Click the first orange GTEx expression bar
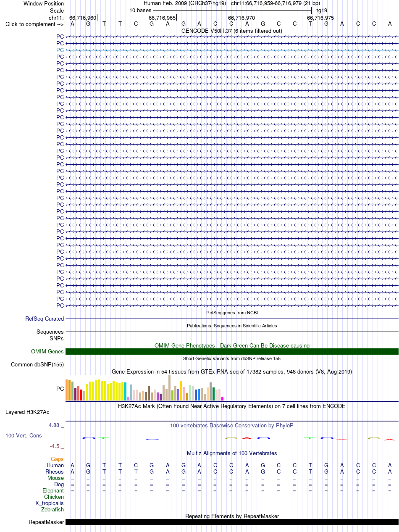The width and height of the screenshot is (399, 532). (67, 390)
